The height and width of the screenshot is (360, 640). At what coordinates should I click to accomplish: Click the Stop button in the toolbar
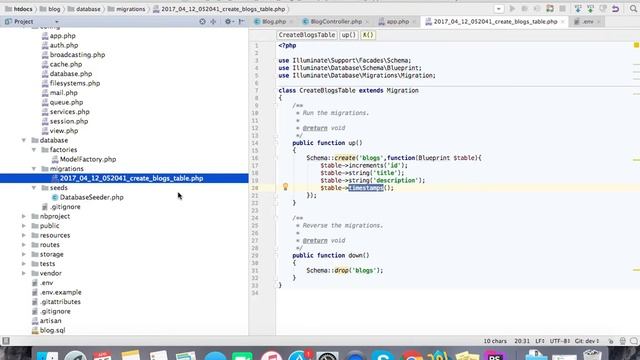(562, 9)
